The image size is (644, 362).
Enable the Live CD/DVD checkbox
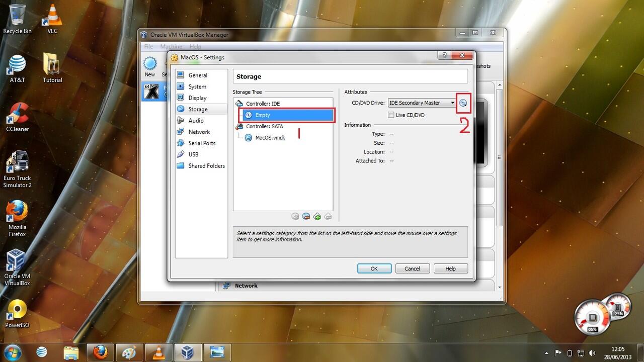[x=391, y=115]
